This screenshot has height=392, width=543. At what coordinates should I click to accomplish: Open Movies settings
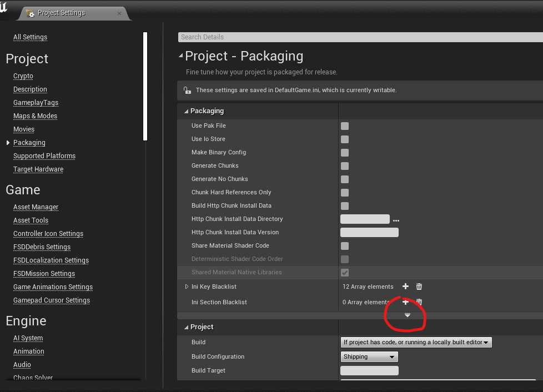click(x=24, y=129)
